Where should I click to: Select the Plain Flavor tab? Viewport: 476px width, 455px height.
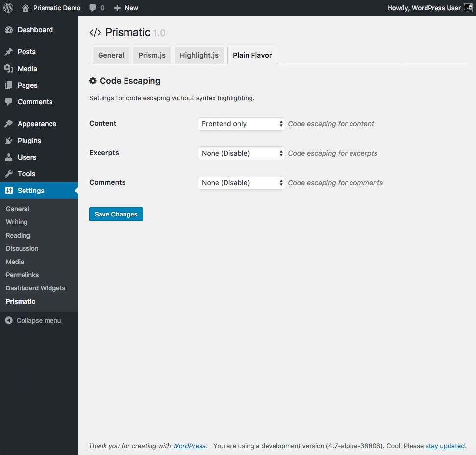point(252,55)
